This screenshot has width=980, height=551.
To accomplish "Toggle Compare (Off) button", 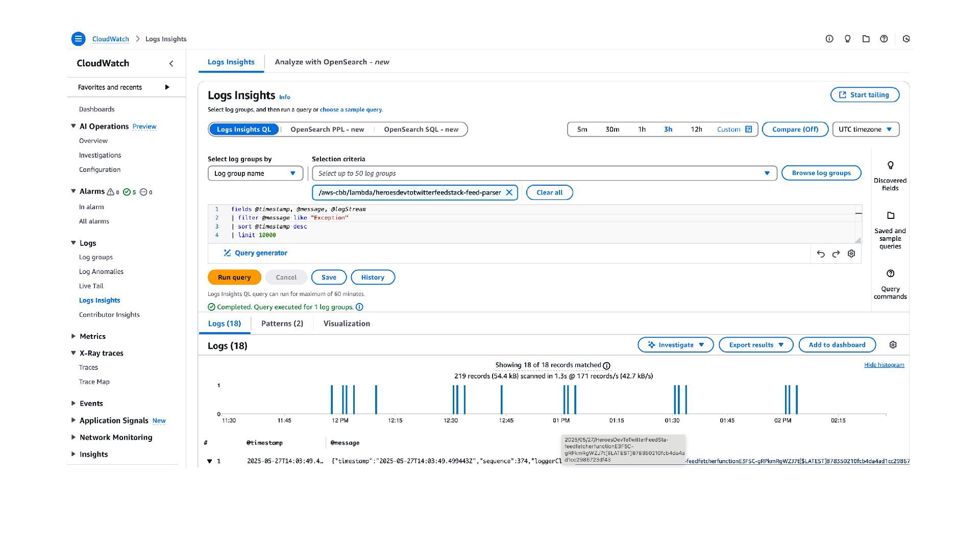I will (795, 129).
